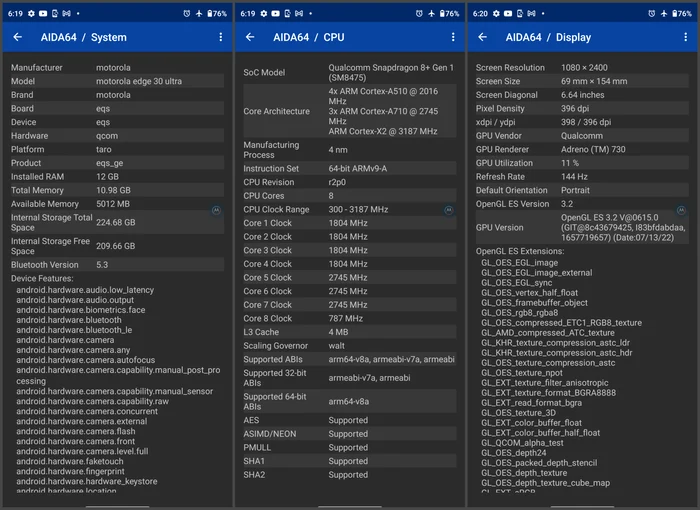Select the Core 5 Clock row

(x=350, y=277)
